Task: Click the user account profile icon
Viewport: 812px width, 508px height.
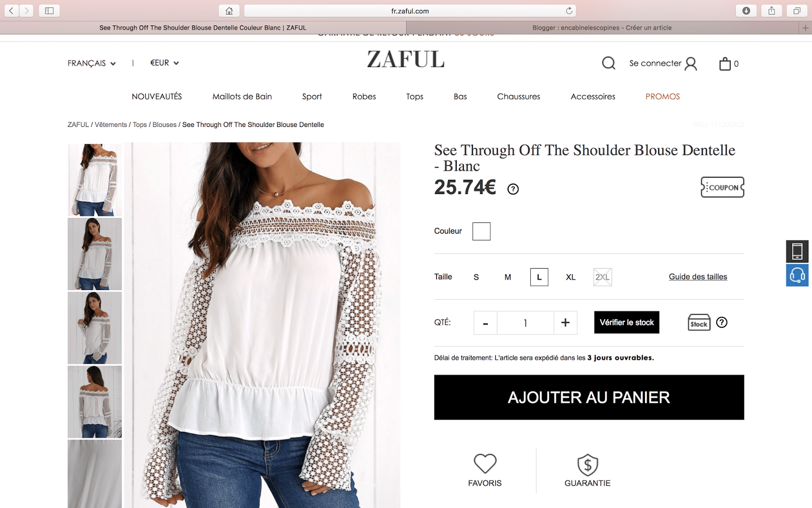Action: (x=691, y=63)
